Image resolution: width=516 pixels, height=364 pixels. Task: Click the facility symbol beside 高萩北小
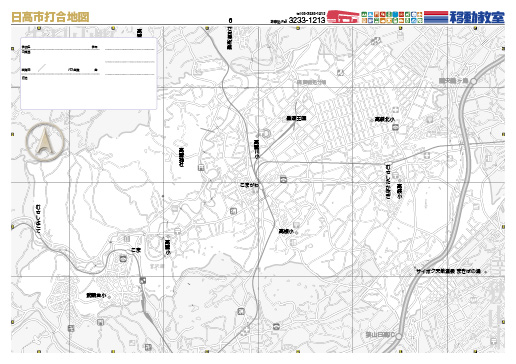pos(395,127)
